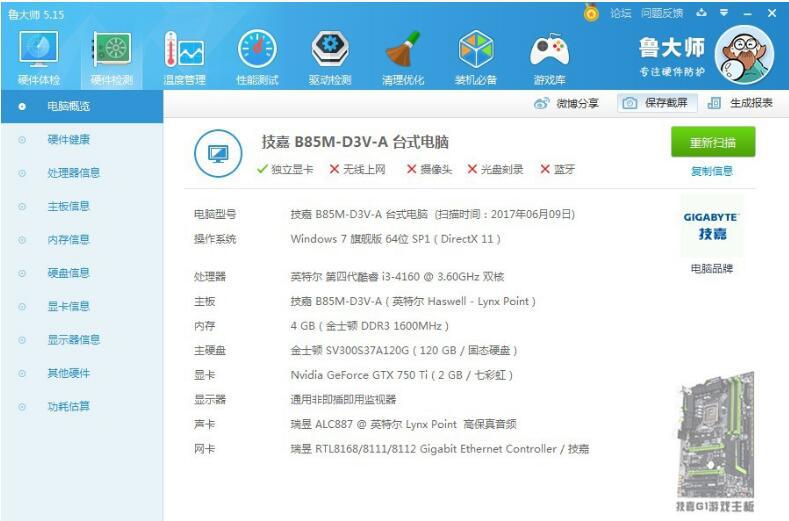
Task: Click 金士顿 SV300S37A120G disk value
Action: (x=404, y=350)
